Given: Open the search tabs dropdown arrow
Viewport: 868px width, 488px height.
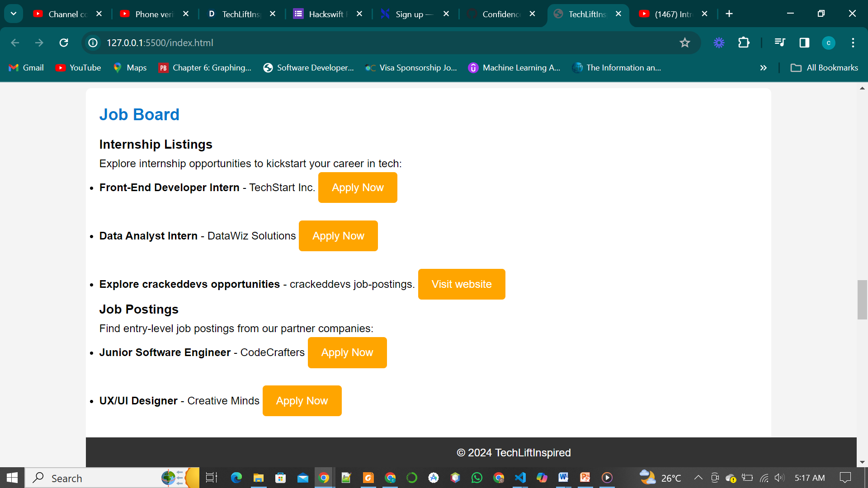Looking at the screenshot, I should coord(14,14).
